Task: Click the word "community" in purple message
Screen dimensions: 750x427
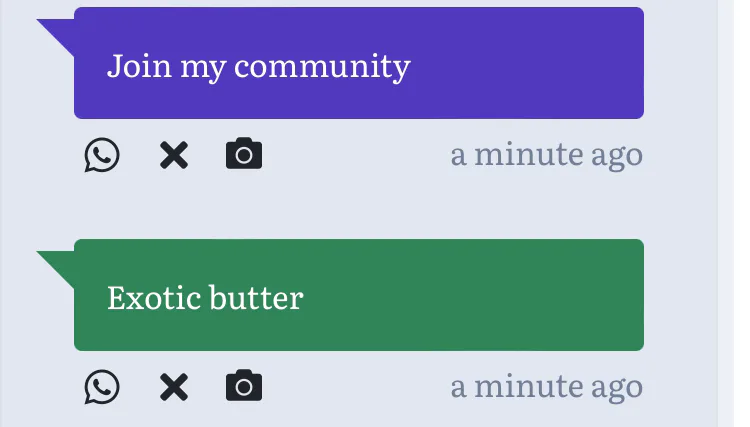Action: [322, 67]
